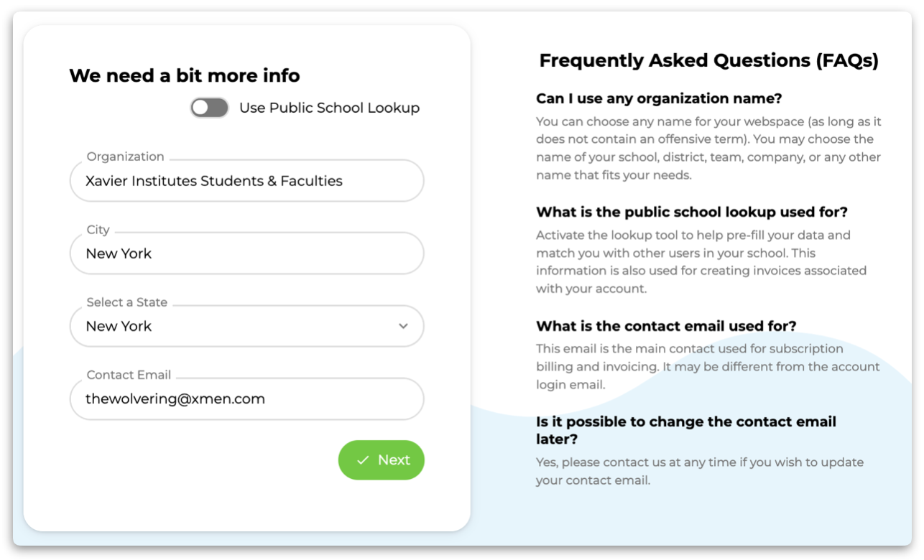This screenshot has height=560, width=924.
Task: Click the Use Public School Lookup label
Action: [329, 108]
